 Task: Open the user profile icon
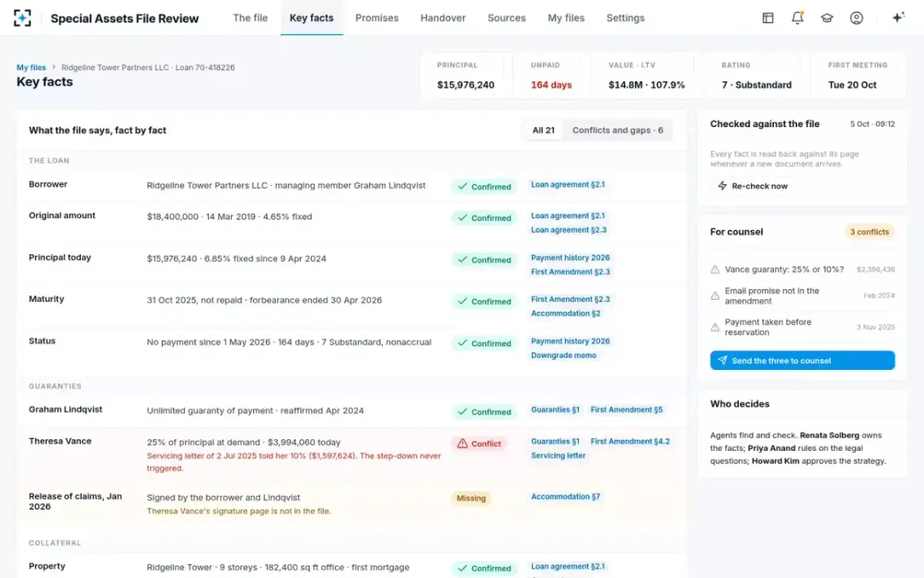(x=856, y=18)
